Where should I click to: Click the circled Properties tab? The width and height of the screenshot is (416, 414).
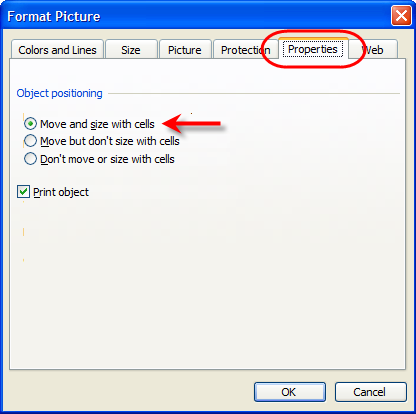pyautogui.click(x=313, y=49)
